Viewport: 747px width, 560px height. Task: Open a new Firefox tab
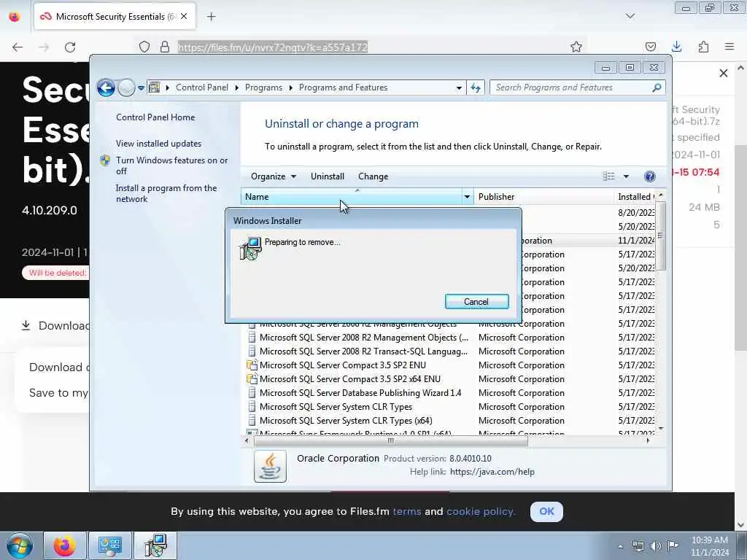[x=212, y=17]
